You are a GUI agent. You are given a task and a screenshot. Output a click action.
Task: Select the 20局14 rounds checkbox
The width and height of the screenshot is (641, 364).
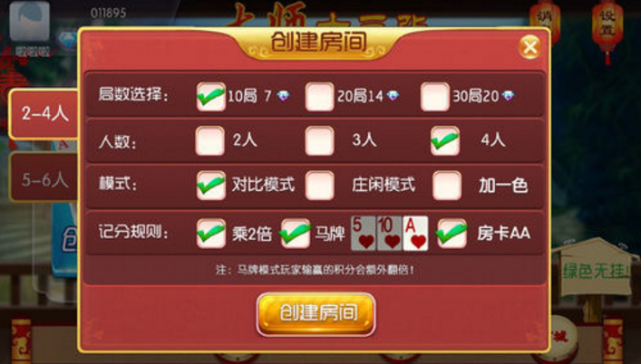(x=320, y=97)
